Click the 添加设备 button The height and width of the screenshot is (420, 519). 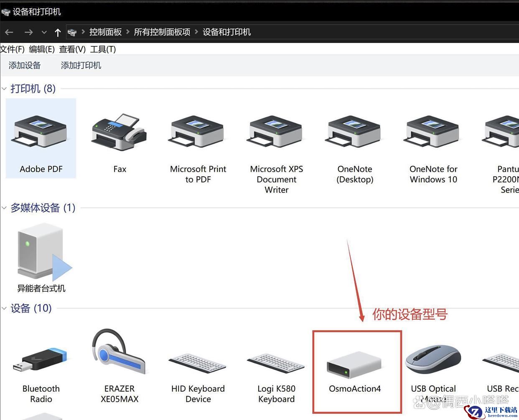coord(25,66)
